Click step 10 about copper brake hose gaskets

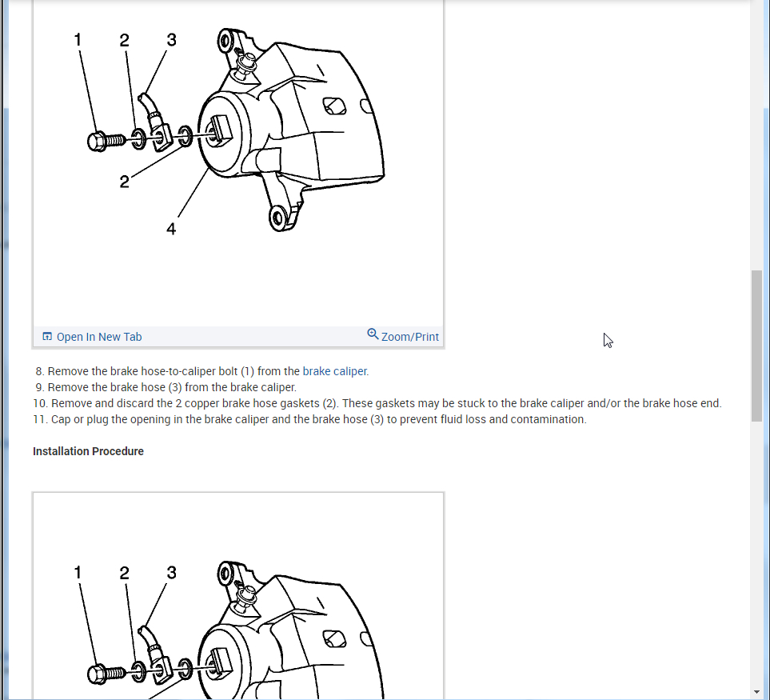(x=377, y=403)
